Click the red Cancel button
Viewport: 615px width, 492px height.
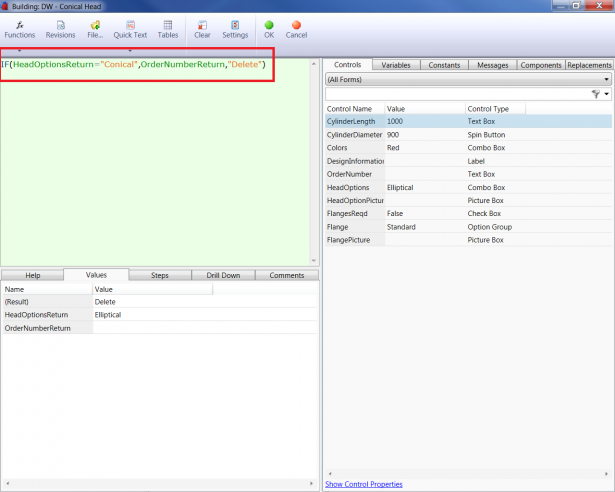coord(297,29)
